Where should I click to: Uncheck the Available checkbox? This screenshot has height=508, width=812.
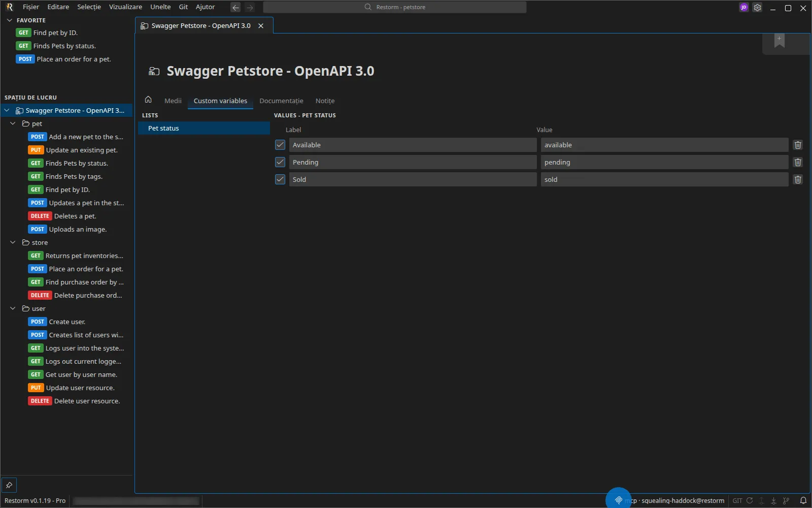(x=280, y=145)
